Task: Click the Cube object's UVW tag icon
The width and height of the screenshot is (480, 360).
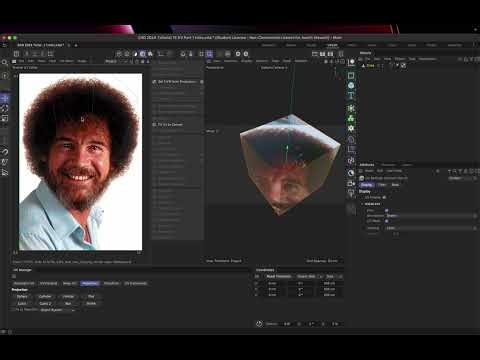Action: pos(404,66)
